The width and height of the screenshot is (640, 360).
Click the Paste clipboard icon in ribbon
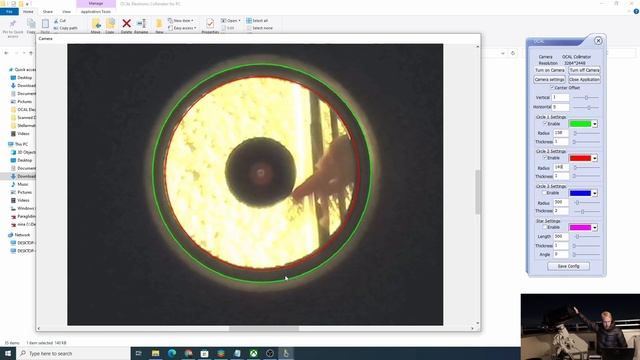click(45, 24)
